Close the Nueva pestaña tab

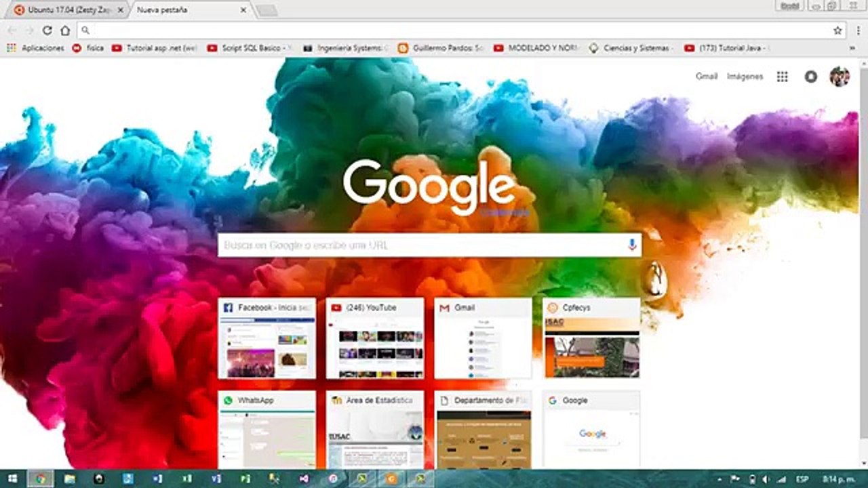243,10
